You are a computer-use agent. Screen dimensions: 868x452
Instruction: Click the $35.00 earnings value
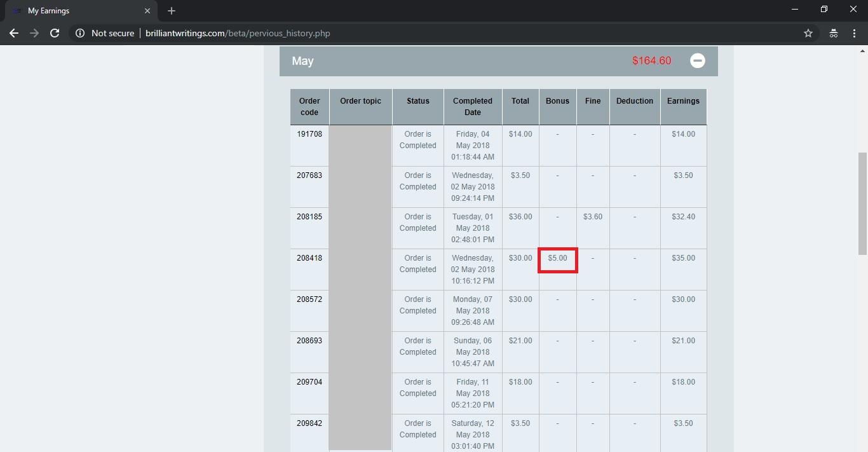click(683, 258)
